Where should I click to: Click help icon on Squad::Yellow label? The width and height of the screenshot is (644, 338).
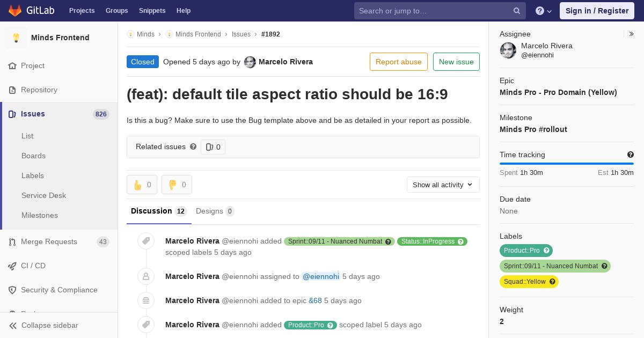pos(552,282)
